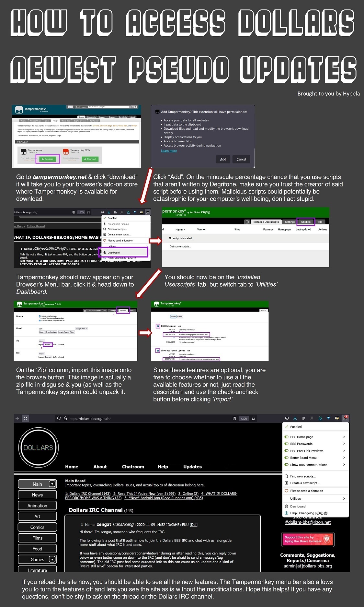Open Updates in the Dollars navigation

point(192,467)
